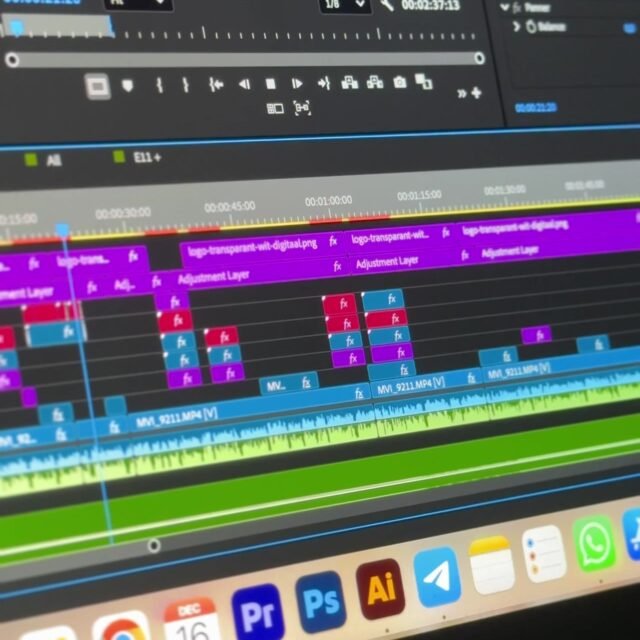The width and height of the screenshot is (640, 640).
Task: Select the logo-transparant-wit-digitaal.png clip after 00:00:45
Action: (262, 248)
